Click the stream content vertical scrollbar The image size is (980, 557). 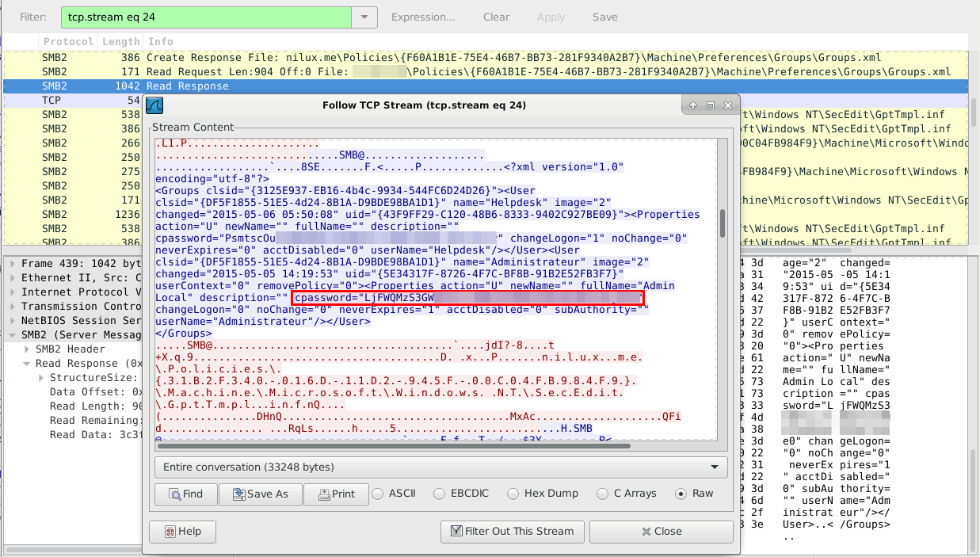722,223
